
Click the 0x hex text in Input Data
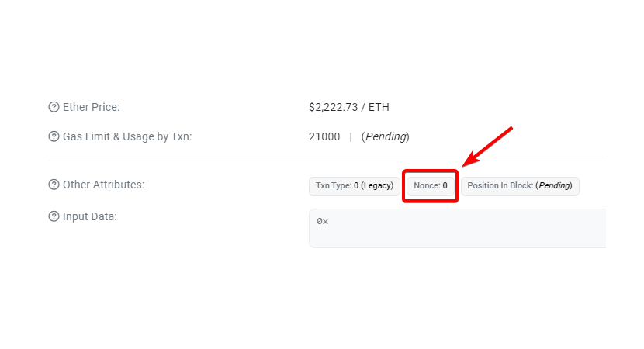click(x=323, y=222)
